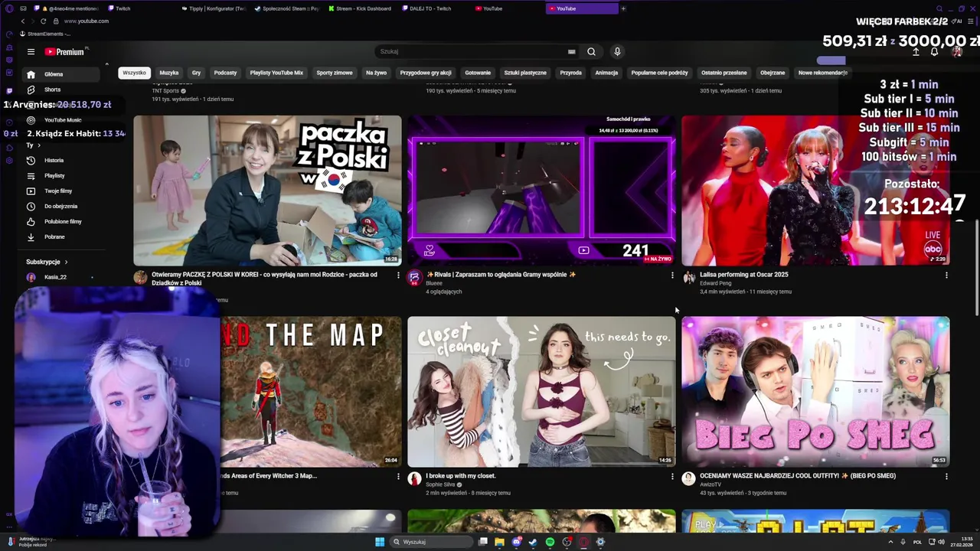Open Polubione filmy liked videos

tap(61, 222)
